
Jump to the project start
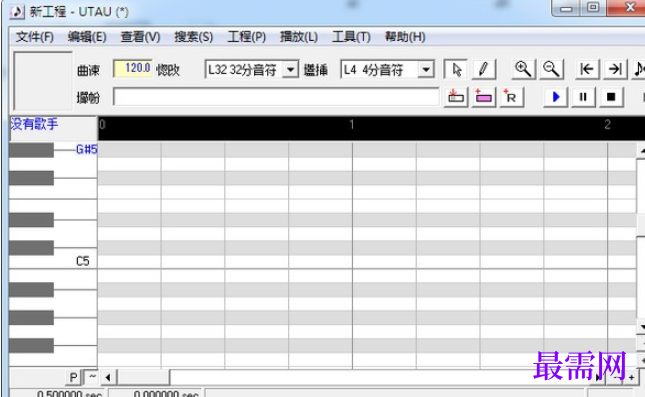coord(587,69)
